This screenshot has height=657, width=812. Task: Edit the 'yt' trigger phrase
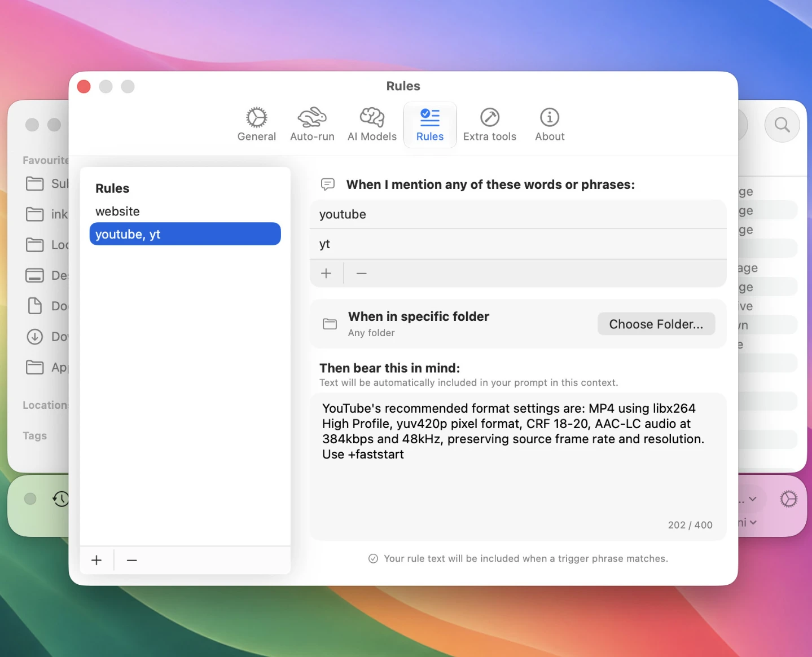518,244
